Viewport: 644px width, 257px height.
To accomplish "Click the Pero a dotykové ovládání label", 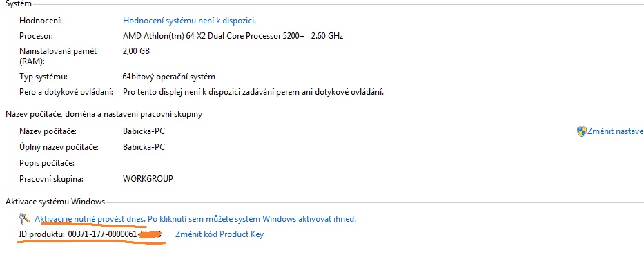I will click(x=66, y=92).
